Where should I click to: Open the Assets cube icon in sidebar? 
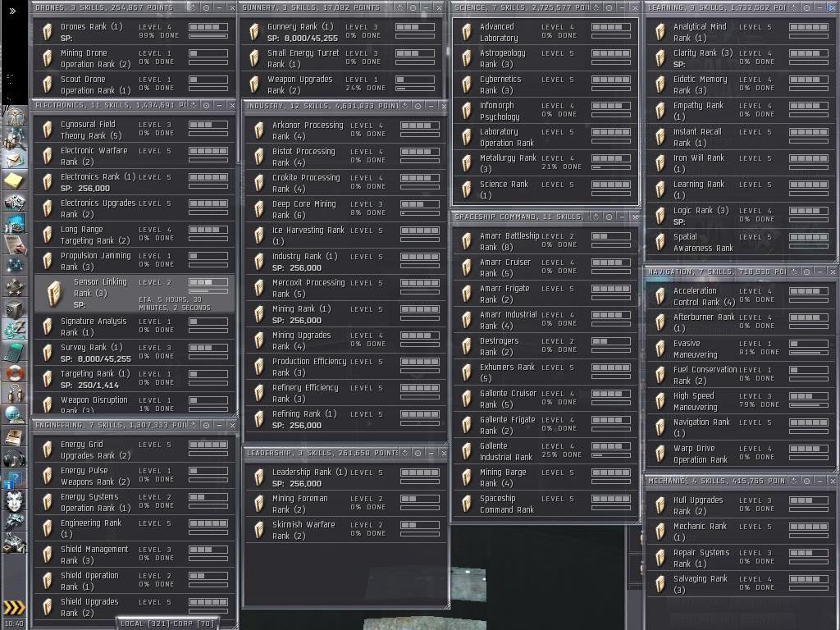(15, 309)
